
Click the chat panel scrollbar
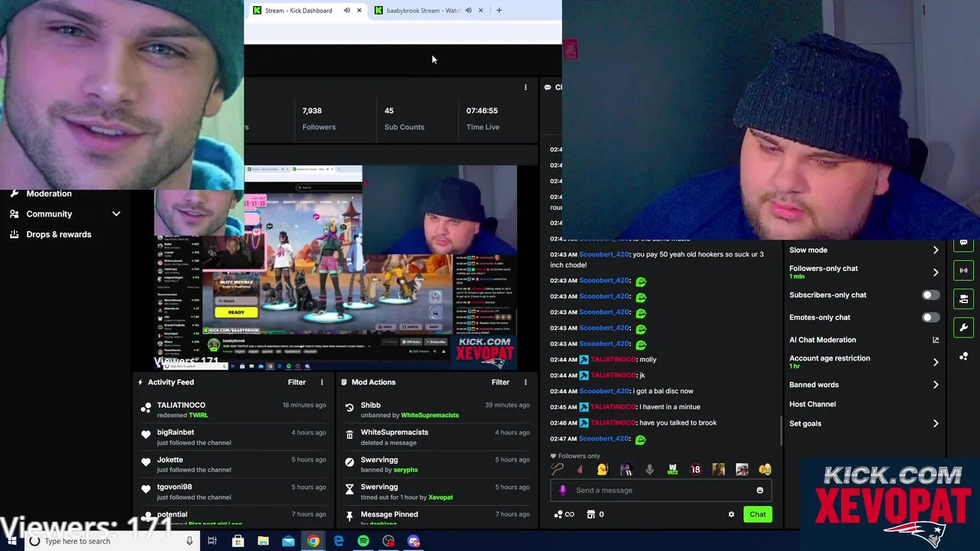click(x=780, y=432)
